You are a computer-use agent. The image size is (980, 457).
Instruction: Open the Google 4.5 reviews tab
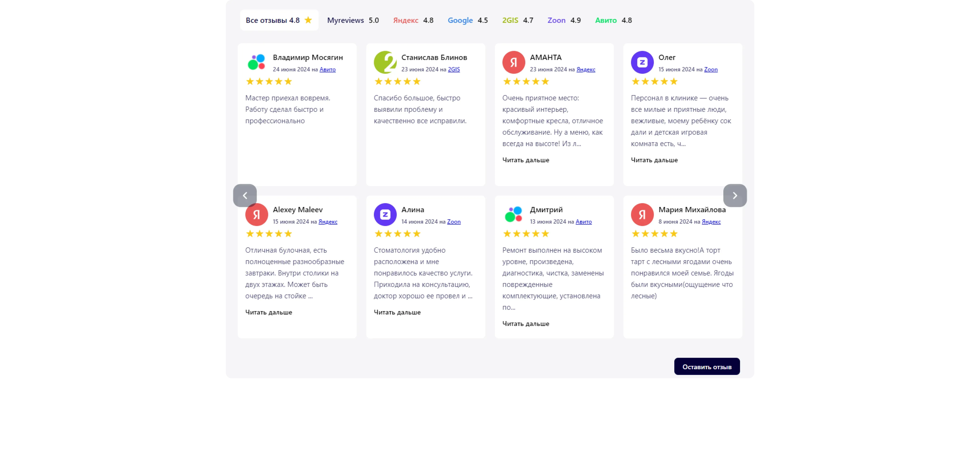click(x=468, y=20)
